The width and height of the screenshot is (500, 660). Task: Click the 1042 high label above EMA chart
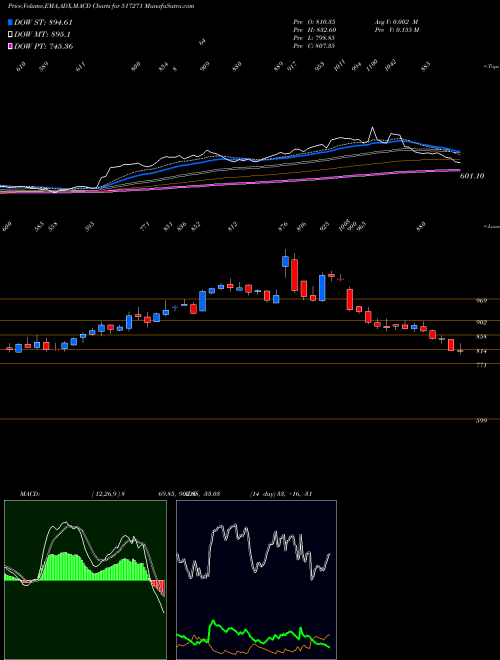391,66
